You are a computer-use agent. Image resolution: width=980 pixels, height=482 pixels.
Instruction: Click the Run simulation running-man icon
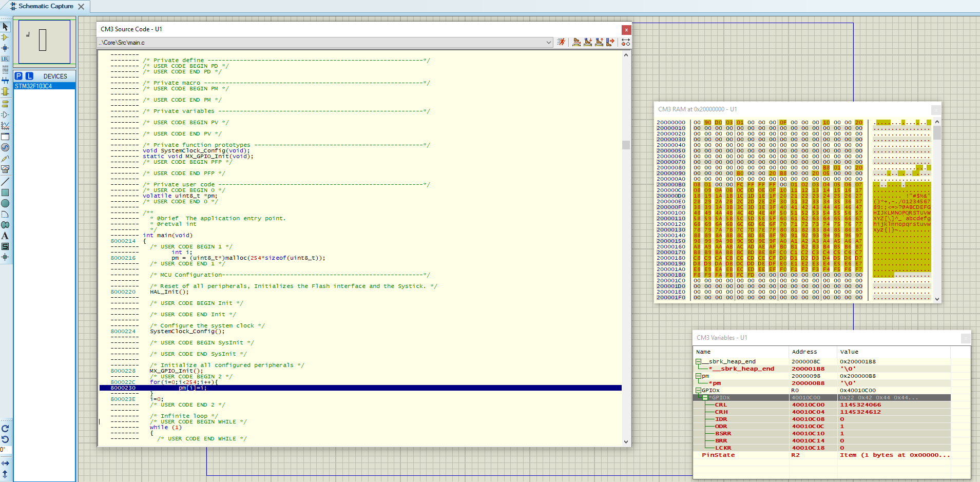tap(561, 42)
